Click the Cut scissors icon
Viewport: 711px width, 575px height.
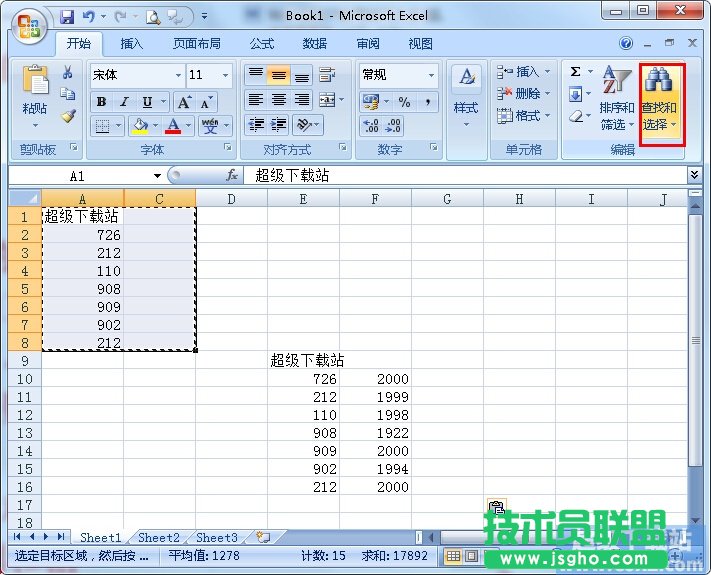68,73
